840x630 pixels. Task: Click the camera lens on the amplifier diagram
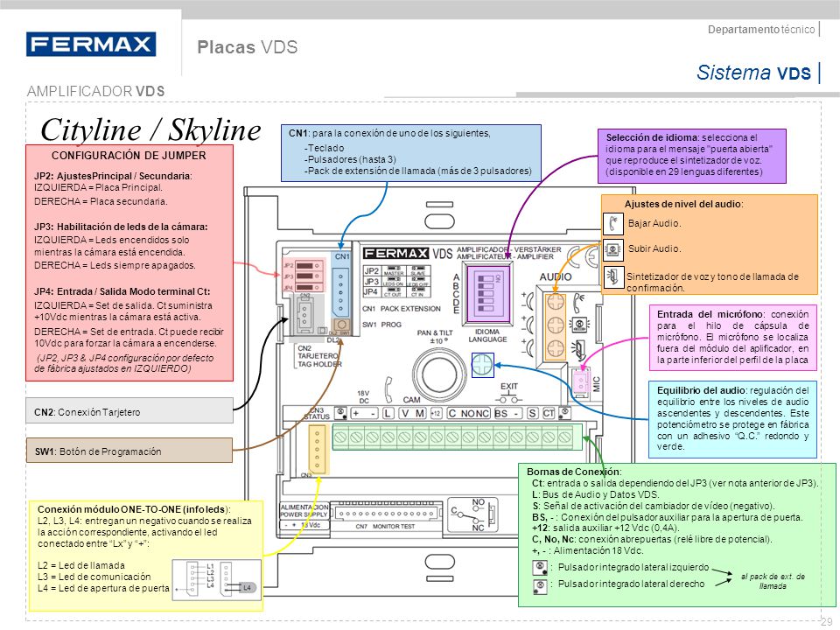pos(438,374)
